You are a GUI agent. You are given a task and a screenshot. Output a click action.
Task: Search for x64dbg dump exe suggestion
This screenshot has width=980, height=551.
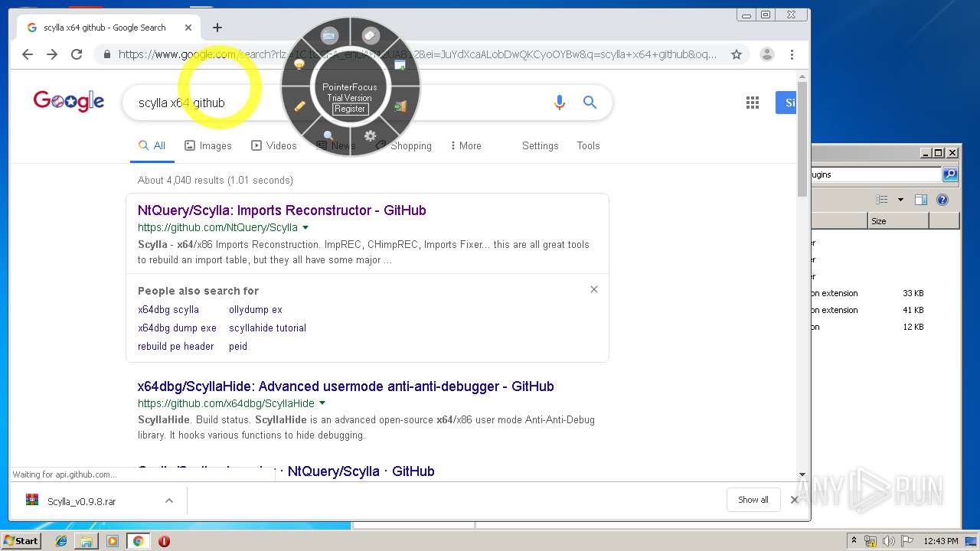pyautogui.click(x=177, y=328)
